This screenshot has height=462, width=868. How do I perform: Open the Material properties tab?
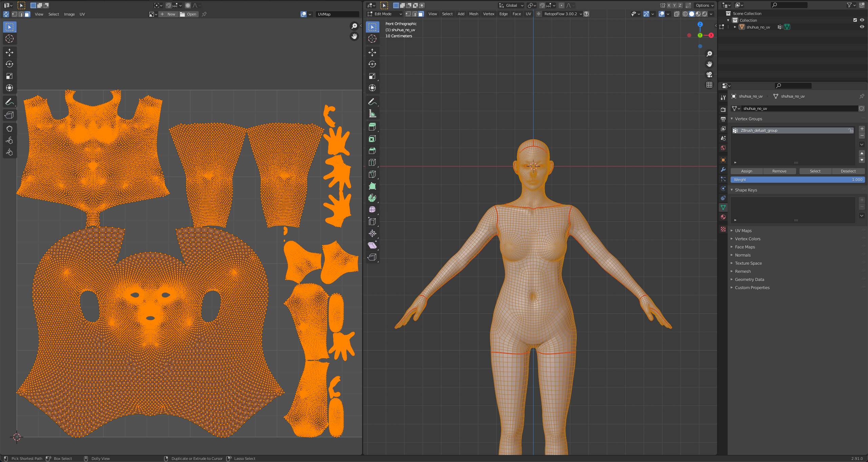tap(723, 217)
